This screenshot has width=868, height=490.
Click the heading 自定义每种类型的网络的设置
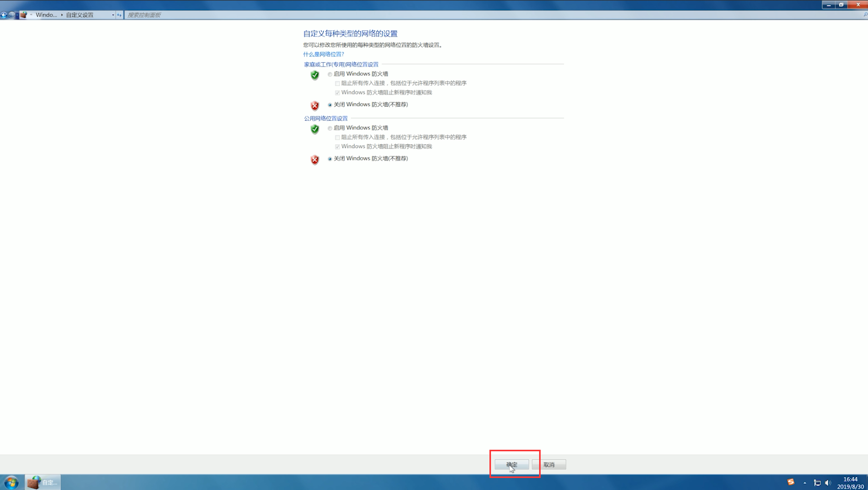[x=350, y=33]
